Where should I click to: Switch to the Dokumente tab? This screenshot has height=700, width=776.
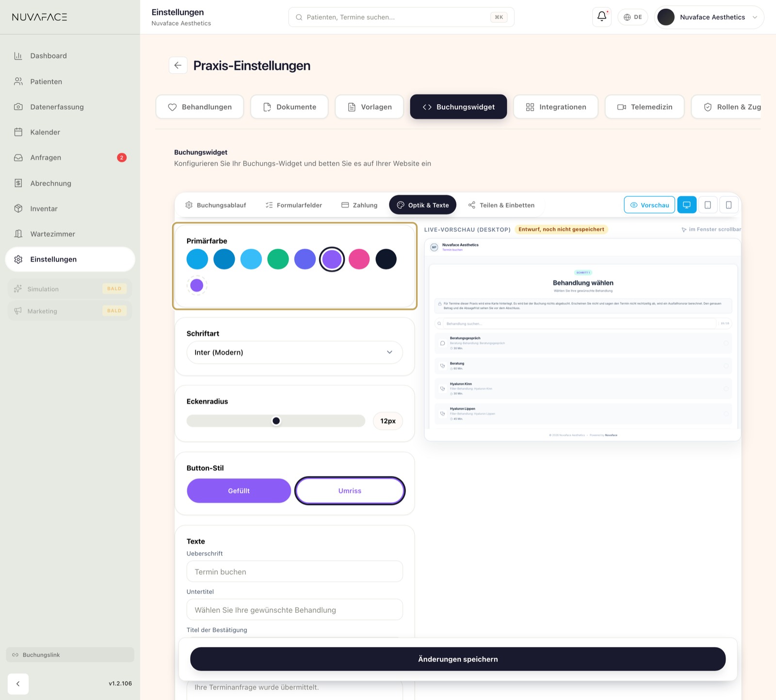point(290,107)
